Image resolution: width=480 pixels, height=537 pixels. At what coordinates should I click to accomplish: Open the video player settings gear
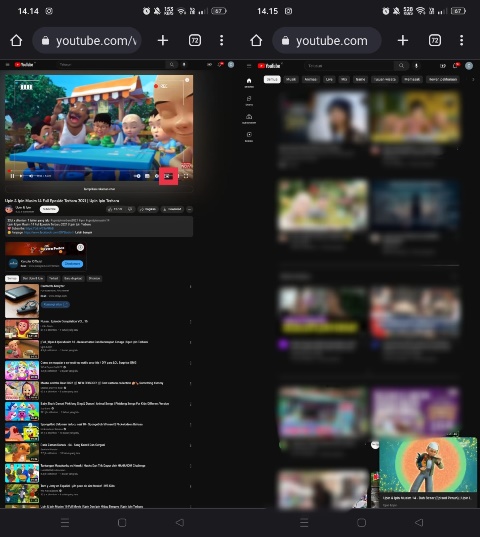[156, 176]
